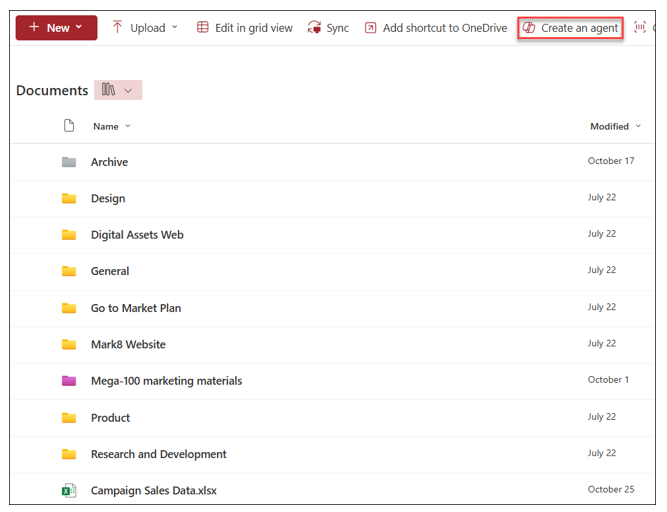
Task: Click the October 25 date for Campaign Sales Data
Action: [x=611, y=489]
